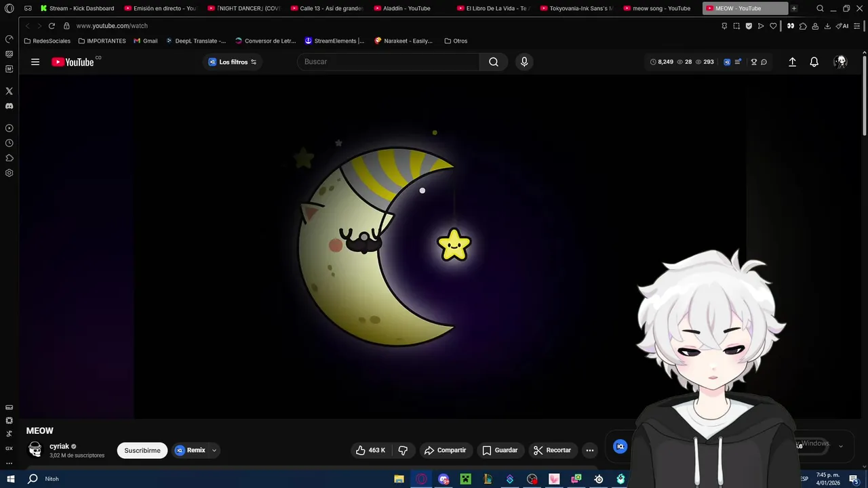Open the RedesSociales bookmarks folder
Viewport: 868px width, 488px height.
[47, 41]
